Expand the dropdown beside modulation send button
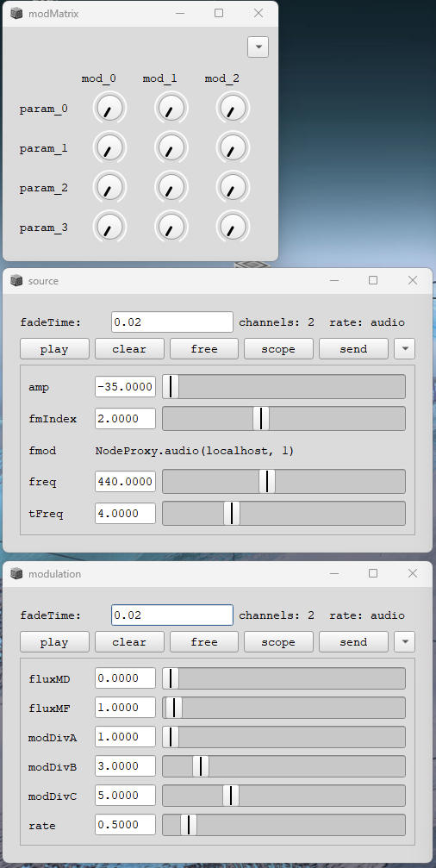Screen dimensions: 436x868 pos(404,641)
